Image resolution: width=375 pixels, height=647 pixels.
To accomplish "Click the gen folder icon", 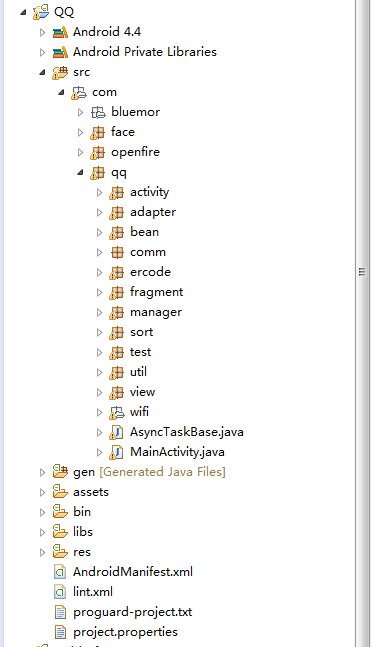I will (60, 472).
